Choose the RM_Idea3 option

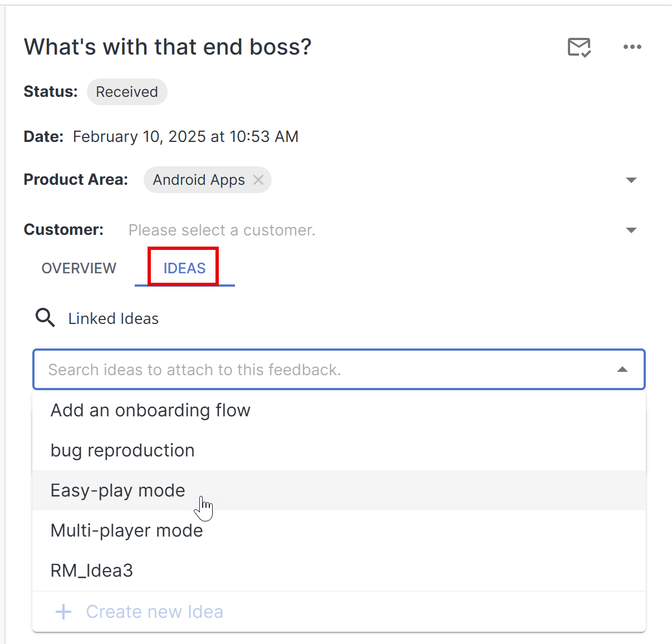coord(92,571)
